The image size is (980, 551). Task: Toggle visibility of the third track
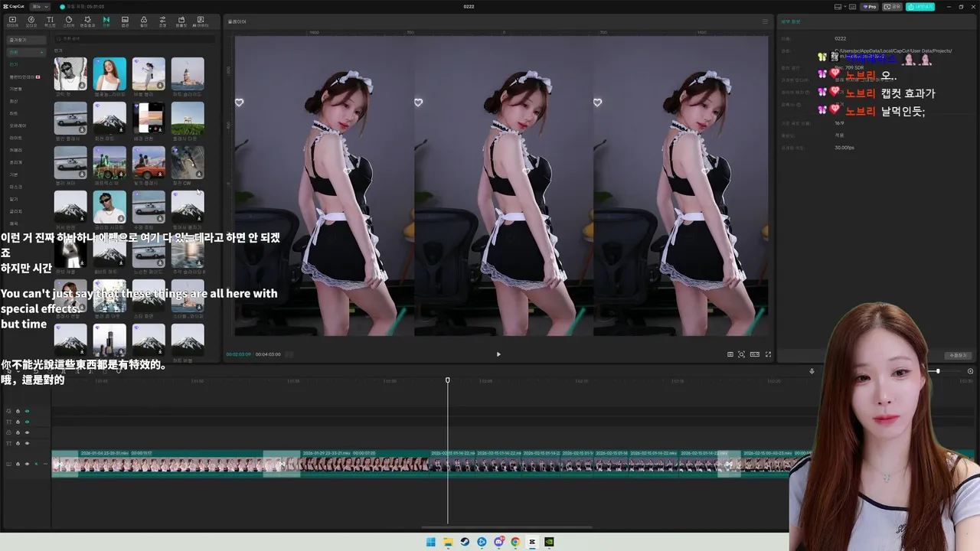(27, 432)
